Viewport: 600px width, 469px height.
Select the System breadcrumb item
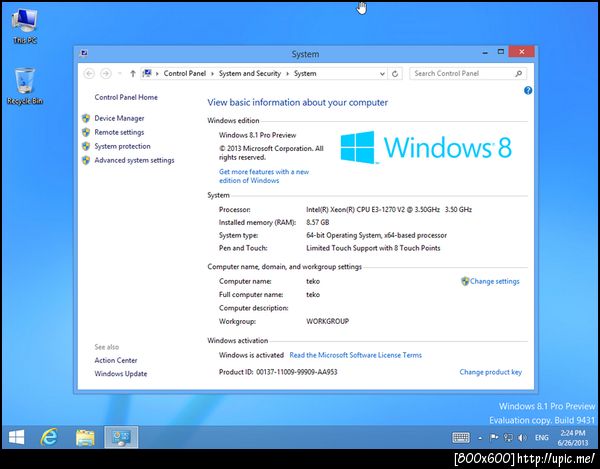pyautogui.click(x=305, y=73)
